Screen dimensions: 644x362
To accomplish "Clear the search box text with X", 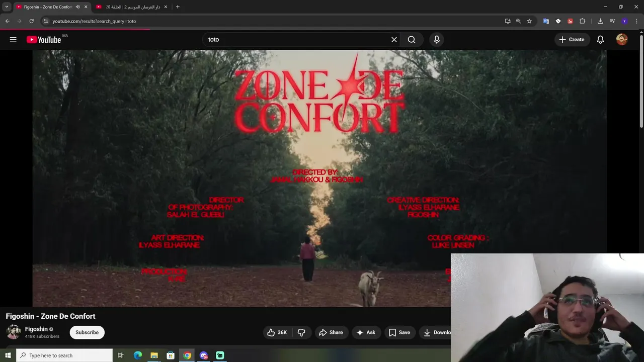I will coord(394,40).
